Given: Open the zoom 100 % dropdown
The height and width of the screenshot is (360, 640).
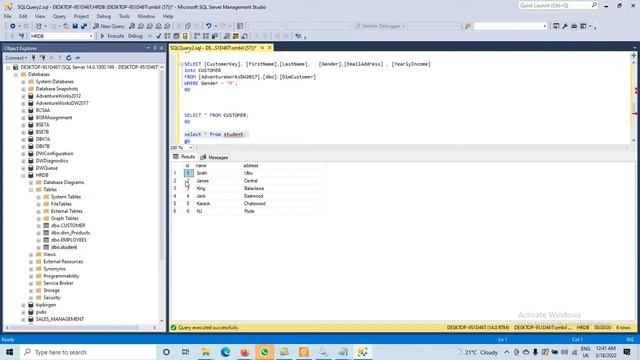Looking at the screenshot, I should click(191, 148).
